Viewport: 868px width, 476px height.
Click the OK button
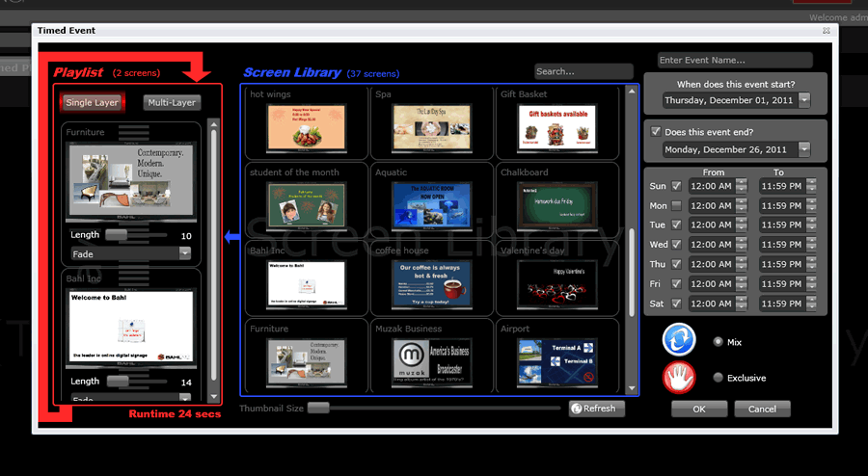tap(699, 410)
